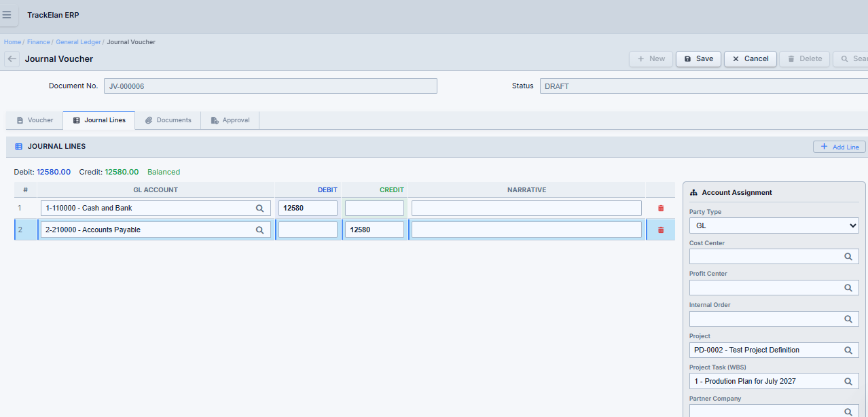Click GL account field Accounts Payable

click(156, 230)
